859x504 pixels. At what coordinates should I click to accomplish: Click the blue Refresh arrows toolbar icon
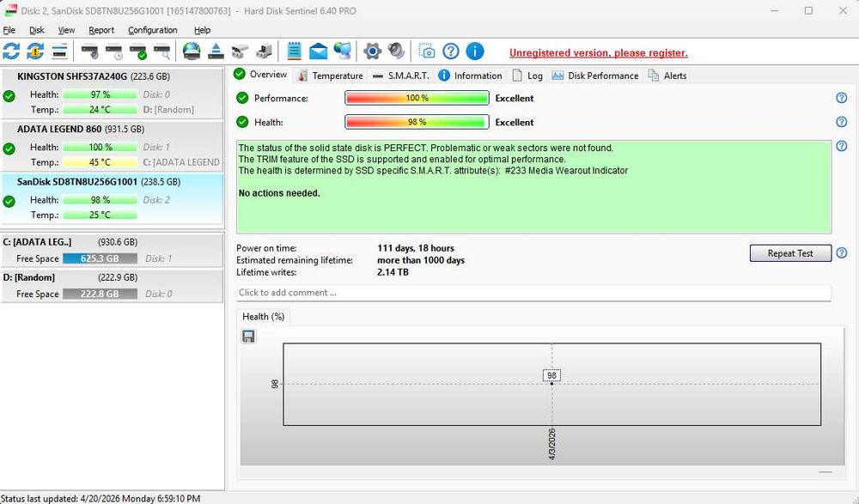point(11,52)
